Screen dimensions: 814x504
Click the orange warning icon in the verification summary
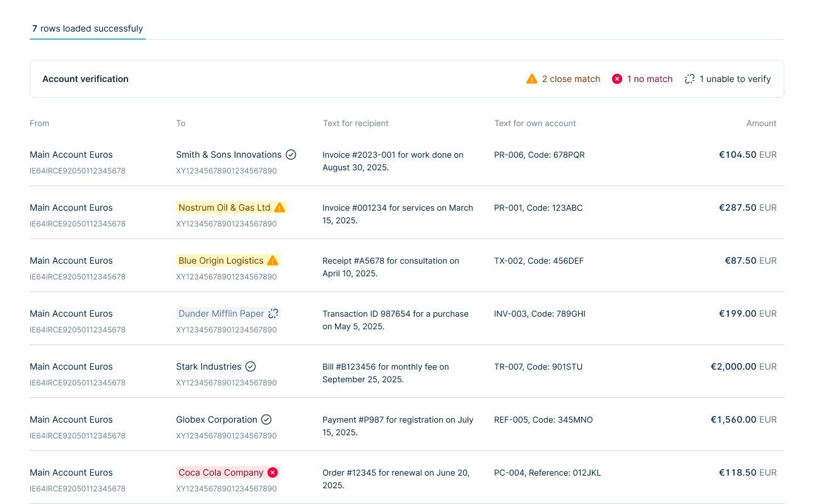[532, 79]
